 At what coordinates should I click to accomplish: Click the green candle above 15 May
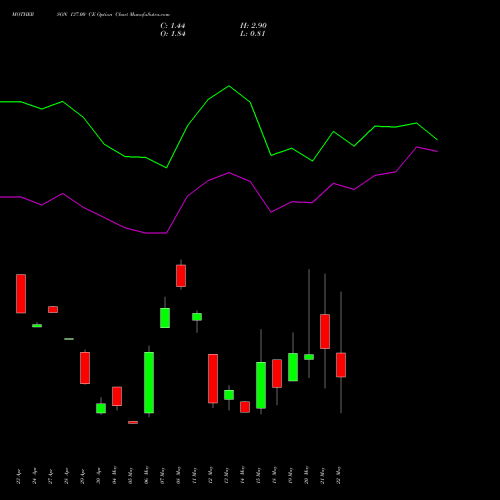tap(261, 385)
